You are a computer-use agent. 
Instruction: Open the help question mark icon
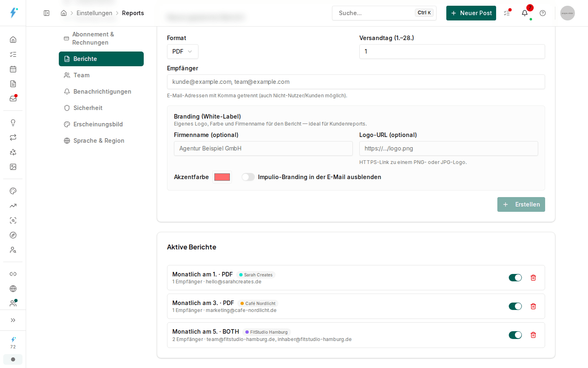pos(543,13)
